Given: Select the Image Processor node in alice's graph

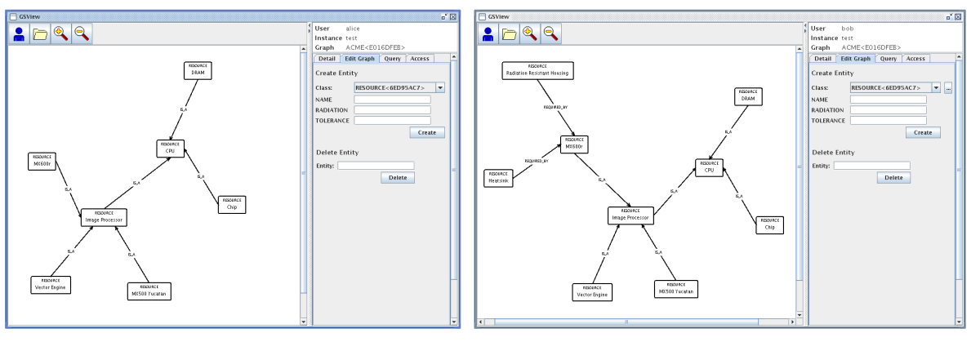Looking at the screenshot, I should [105, 218].
